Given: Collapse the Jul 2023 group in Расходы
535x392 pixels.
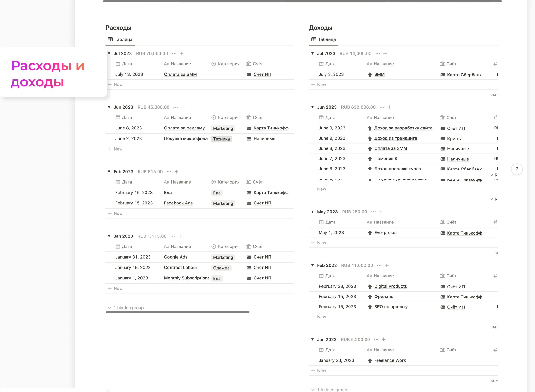Looking at the screenshot, I should click(109, 53).
